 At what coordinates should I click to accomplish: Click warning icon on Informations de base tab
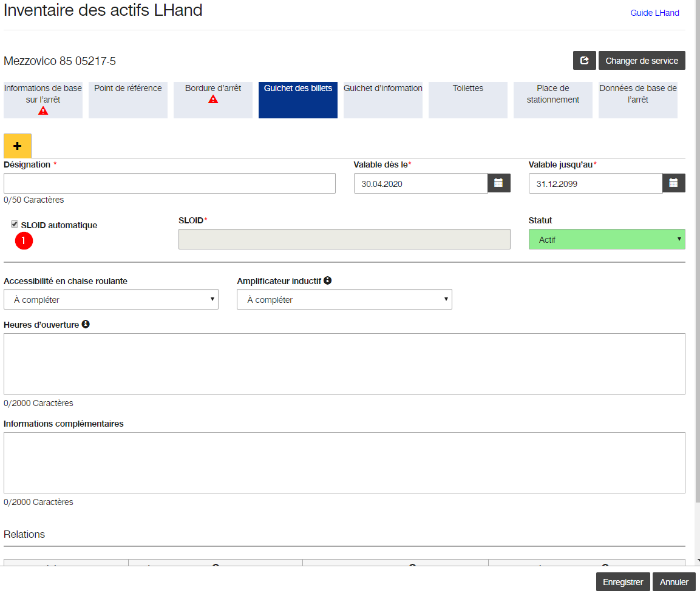pyautogui.click(x=43, y=110)
